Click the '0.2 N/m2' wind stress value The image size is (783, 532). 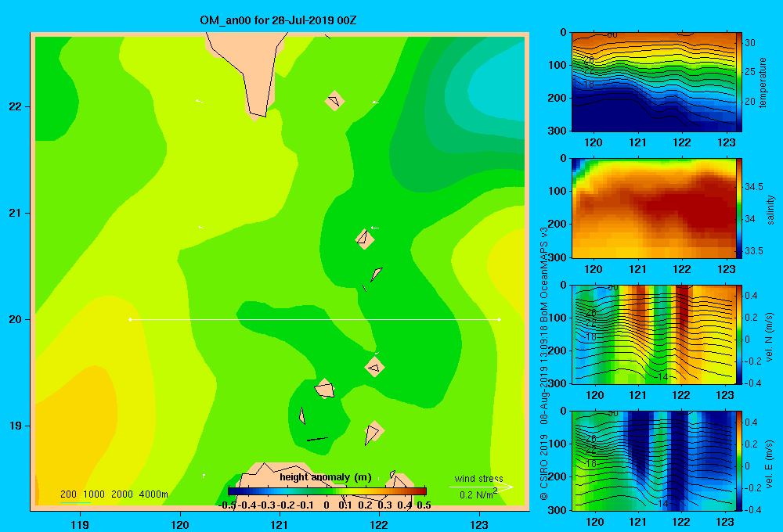[x=478, y=494]
